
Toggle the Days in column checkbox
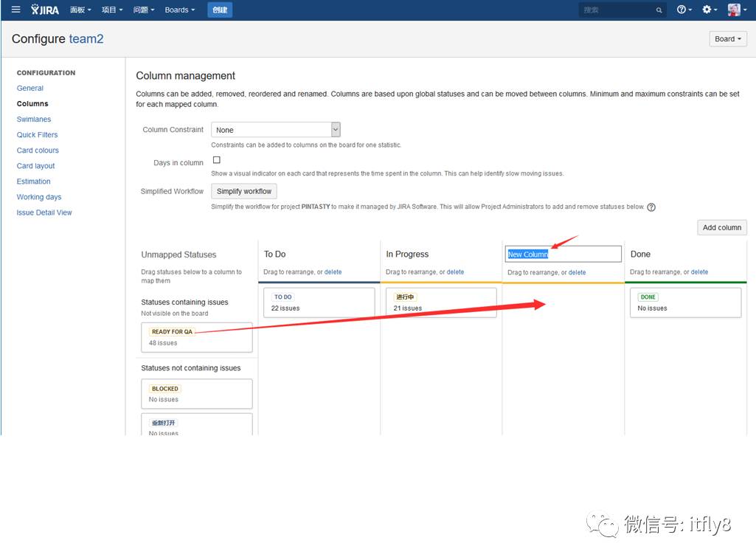[x=217, y=160]
